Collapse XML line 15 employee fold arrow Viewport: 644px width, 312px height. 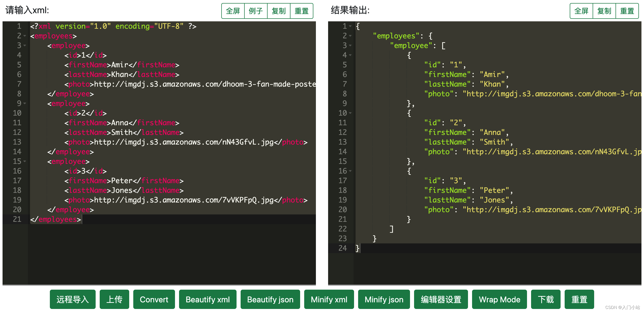[25, 161]
